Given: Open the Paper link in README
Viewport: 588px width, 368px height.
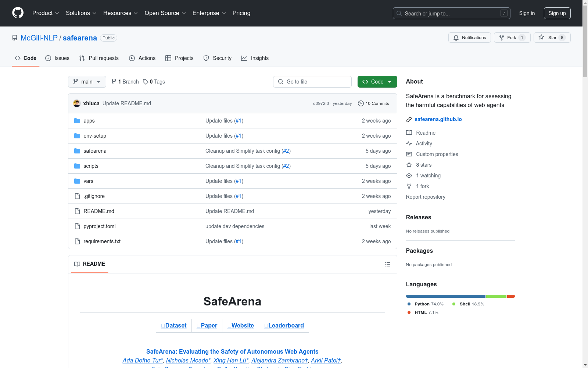Looking at the screenshot, I should point(207,326).
